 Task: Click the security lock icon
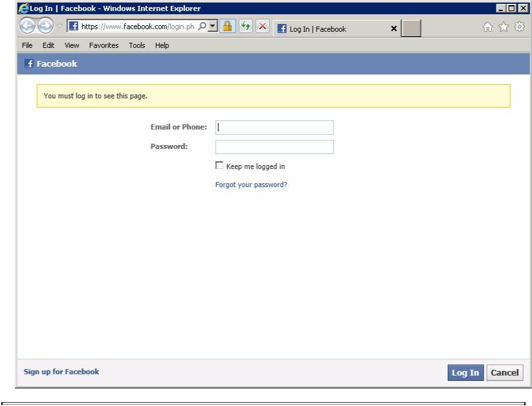tap(228, 26)
